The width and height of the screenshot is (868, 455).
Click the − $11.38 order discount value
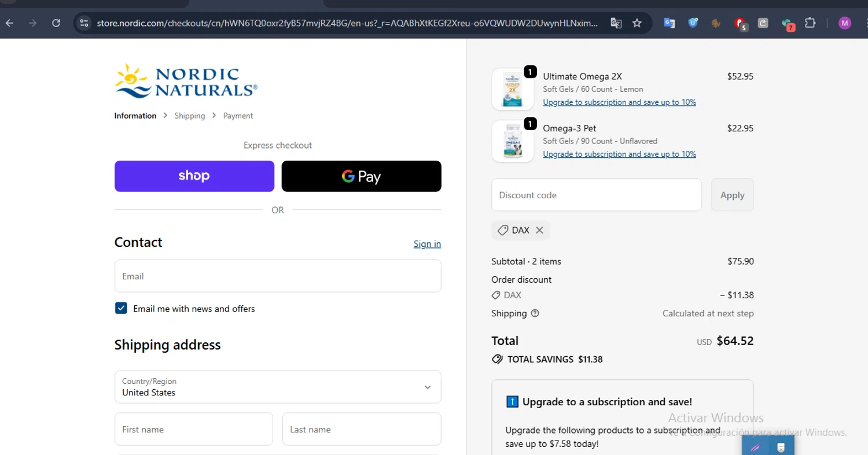tap(737, 295)
